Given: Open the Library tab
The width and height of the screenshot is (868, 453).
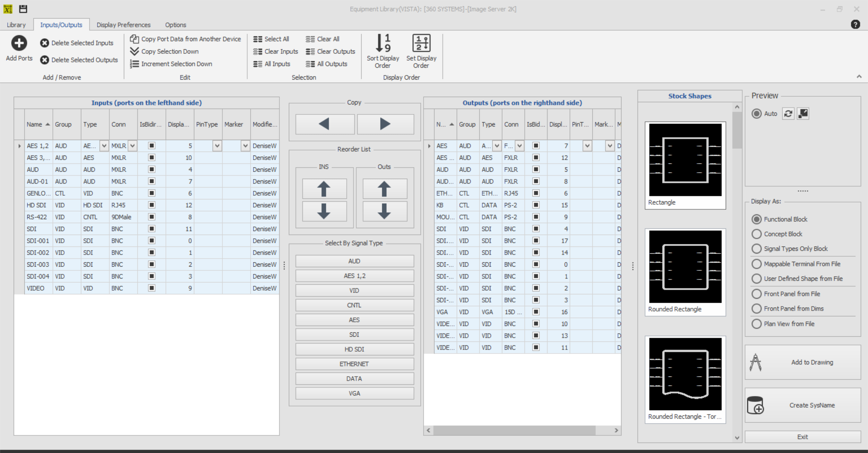Looking at the screenshot, I should click(x=16, y=25).
